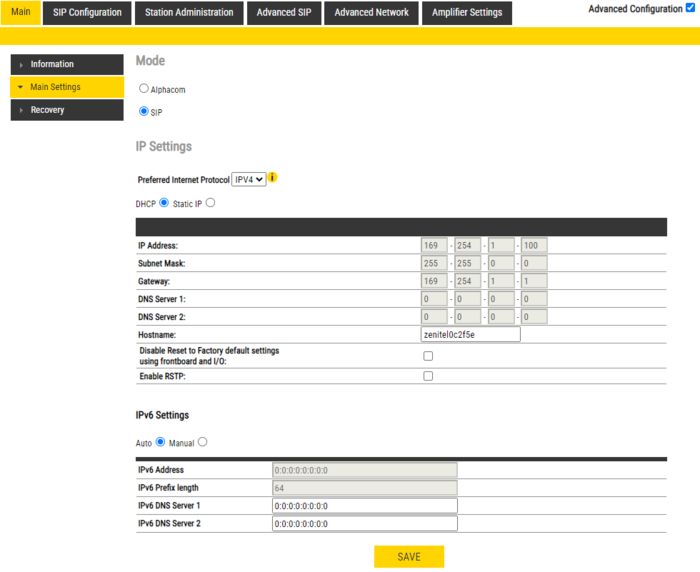Collapse the Main Settings sidebar section

[66, 87]
